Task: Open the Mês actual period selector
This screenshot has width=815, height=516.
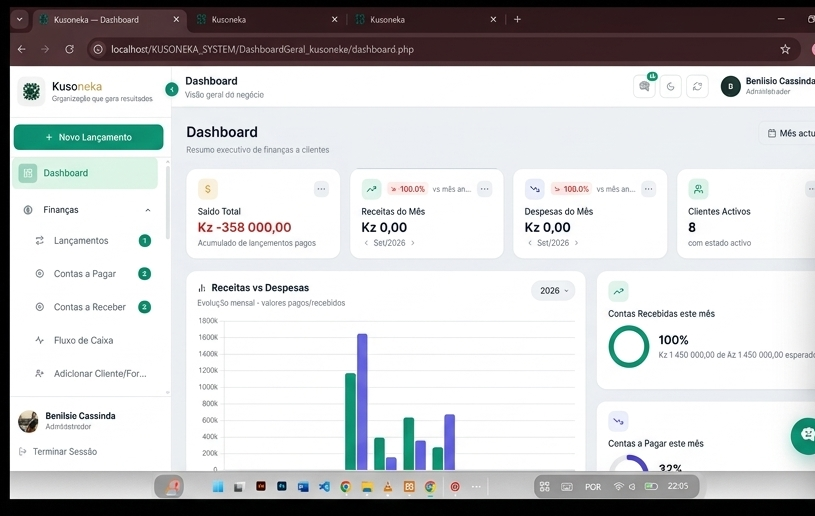Action: [788, 134]
